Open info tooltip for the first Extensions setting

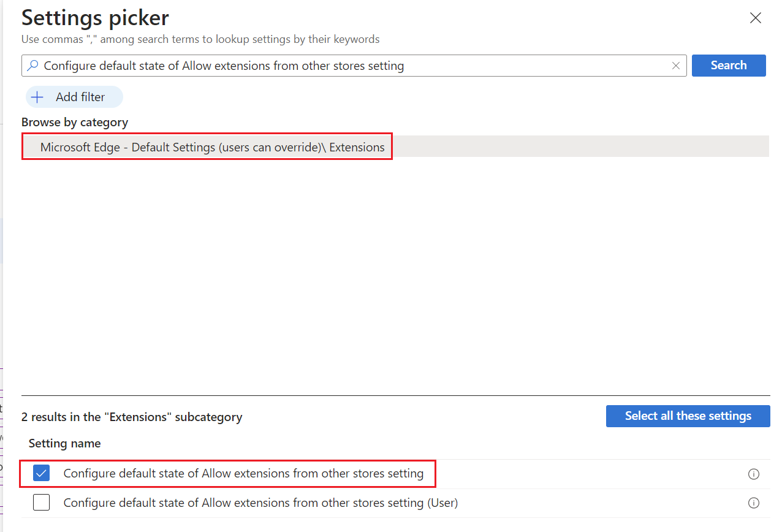(753, 474)
